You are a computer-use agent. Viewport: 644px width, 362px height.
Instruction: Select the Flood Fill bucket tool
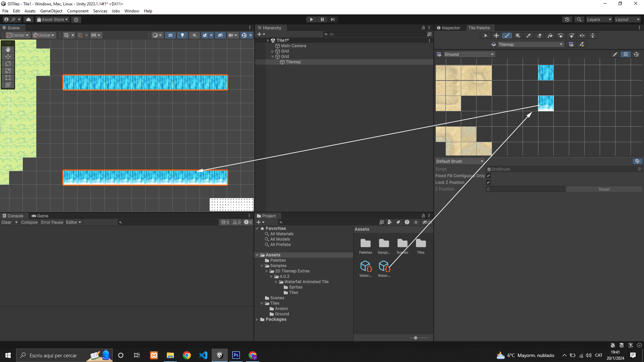550,36
